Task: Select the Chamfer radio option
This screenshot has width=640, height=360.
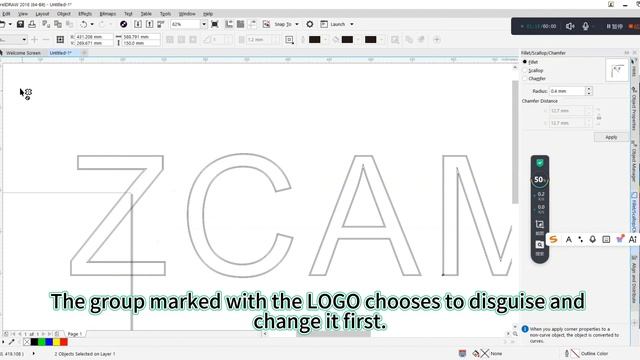Action: tap(525, 78)
